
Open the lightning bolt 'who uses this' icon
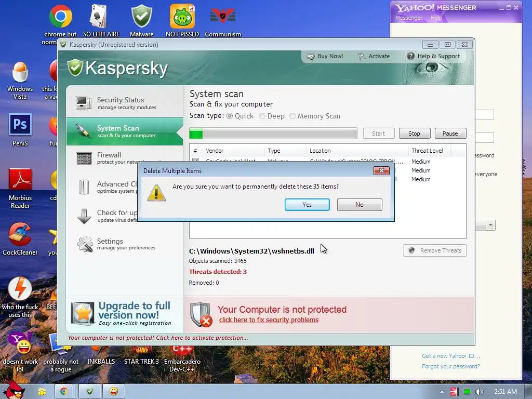pos(20,288)
